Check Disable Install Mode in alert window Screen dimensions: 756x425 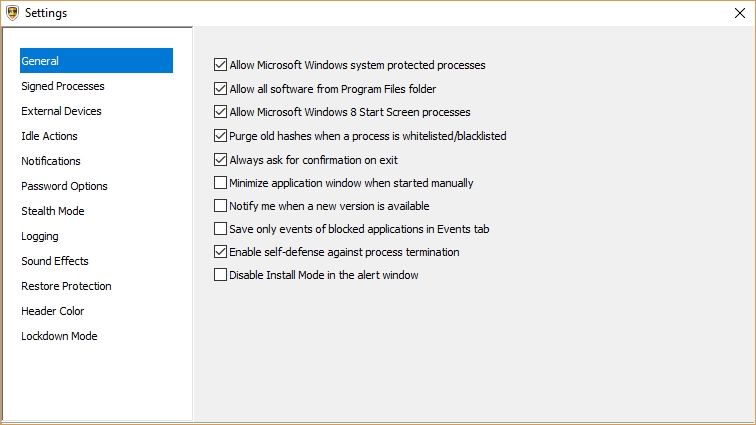tap(221, 275)
